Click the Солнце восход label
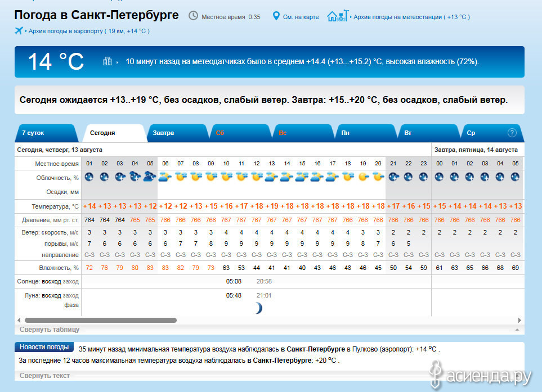Image resolution: width=542 pixels, height=392 pixels. click(51, 281)
